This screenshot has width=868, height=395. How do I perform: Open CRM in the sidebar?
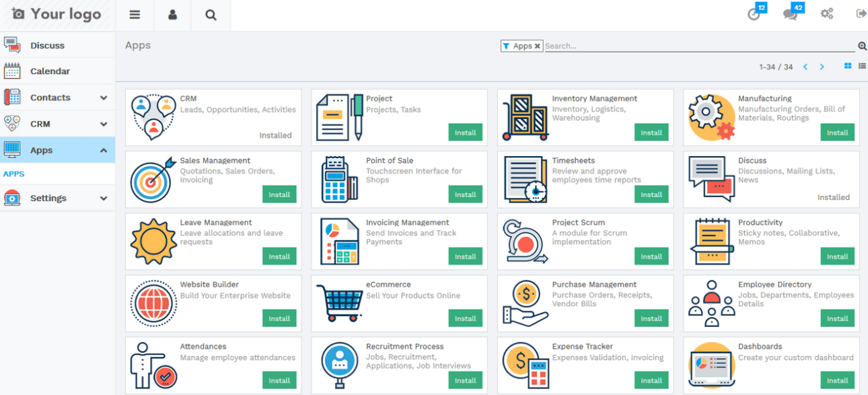[57, 124]
